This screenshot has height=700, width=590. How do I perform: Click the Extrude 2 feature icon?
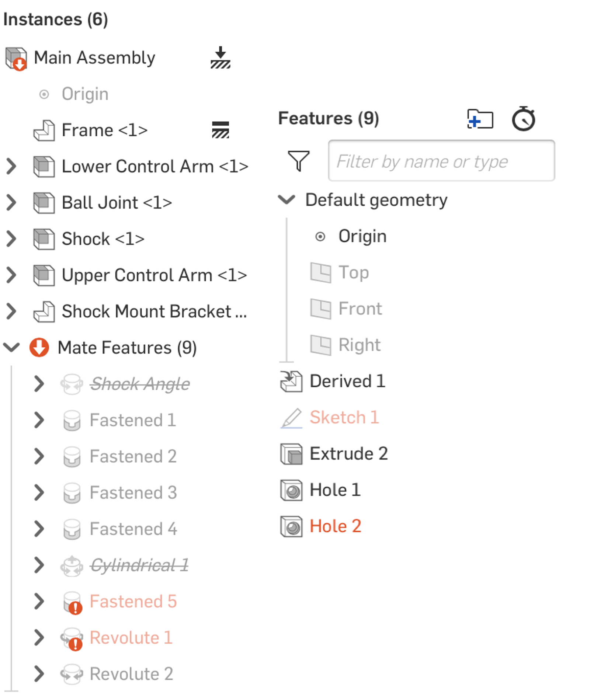(291, 454)
